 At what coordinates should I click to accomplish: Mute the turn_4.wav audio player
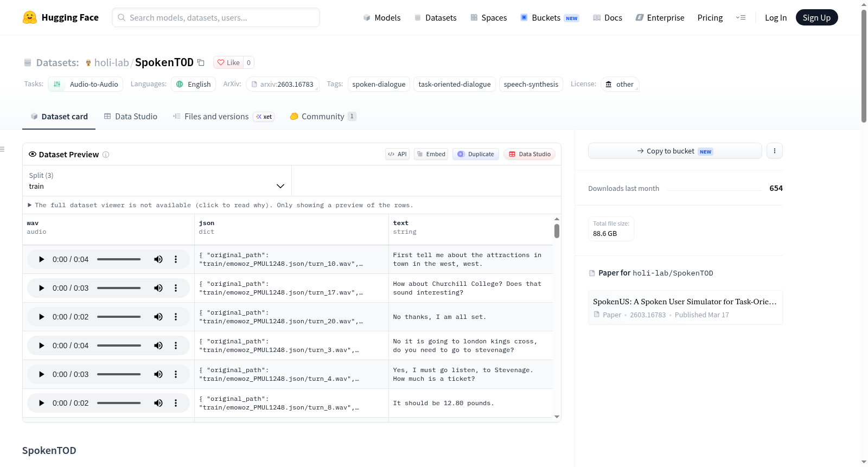[158, 374]
